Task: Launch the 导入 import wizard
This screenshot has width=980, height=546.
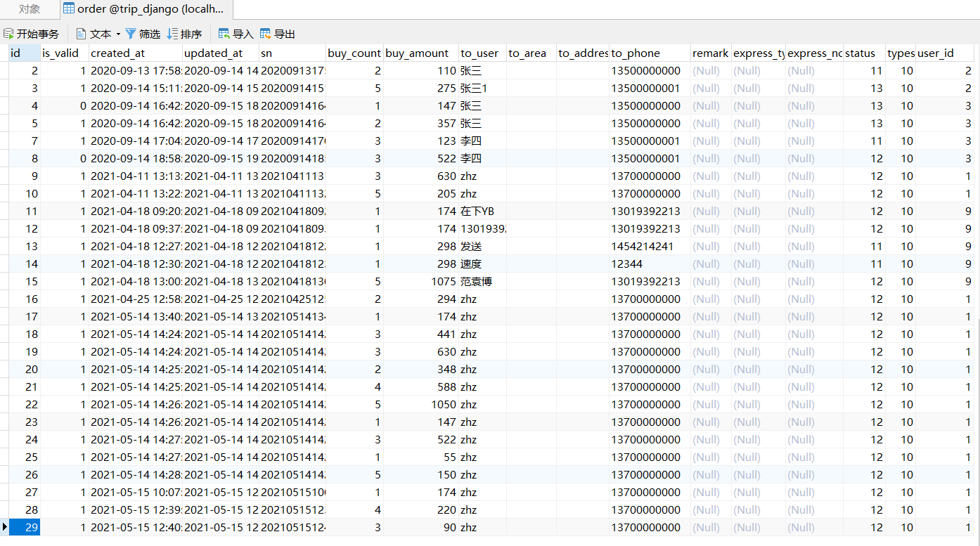Action: [x=236, y=34]
